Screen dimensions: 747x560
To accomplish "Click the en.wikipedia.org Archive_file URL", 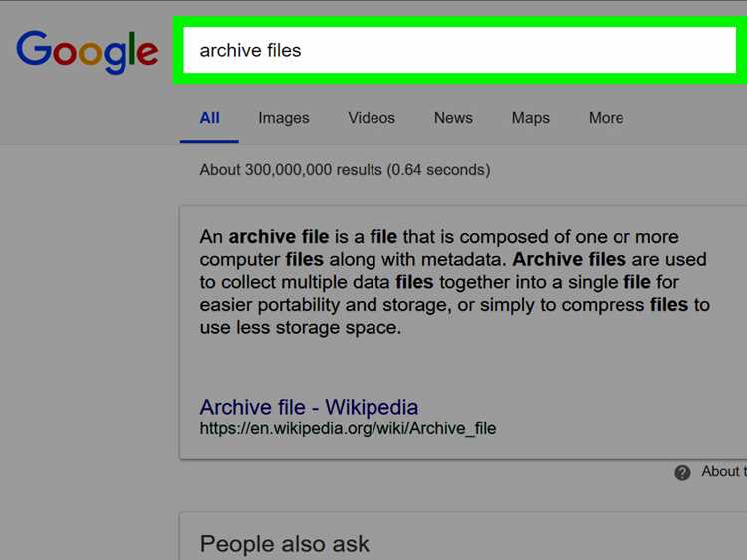I will (x=348, y=428).
